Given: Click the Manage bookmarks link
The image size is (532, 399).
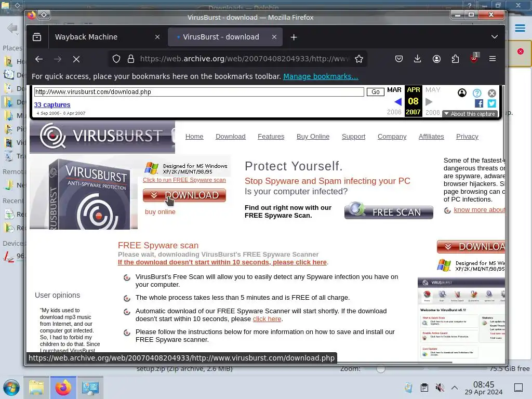Looking at the screenshot, I should pos(321,77).
